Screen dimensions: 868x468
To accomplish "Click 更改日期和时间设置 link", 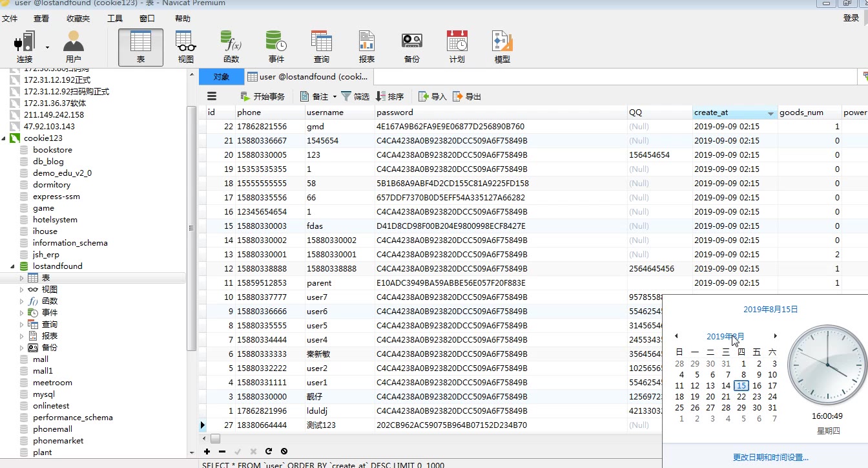I will click(770, 457).
